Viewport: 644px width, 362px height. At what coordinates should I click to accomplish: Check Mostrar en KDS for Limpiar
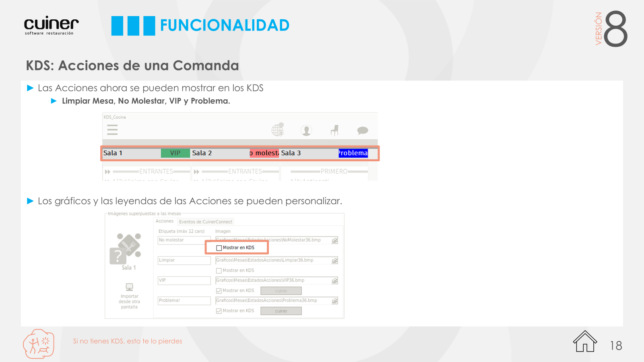(219, 271)
